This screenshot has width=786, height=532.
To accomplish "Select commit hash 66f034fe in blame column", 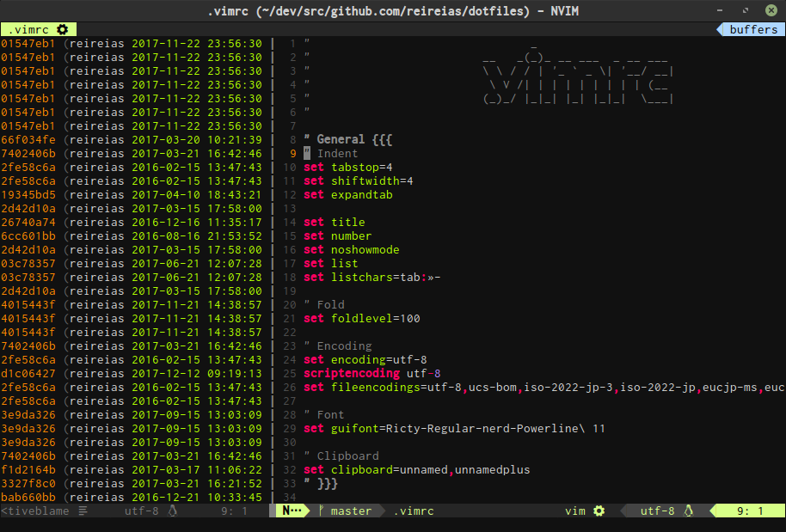I will pyautogui.click(x=30, y=139).
